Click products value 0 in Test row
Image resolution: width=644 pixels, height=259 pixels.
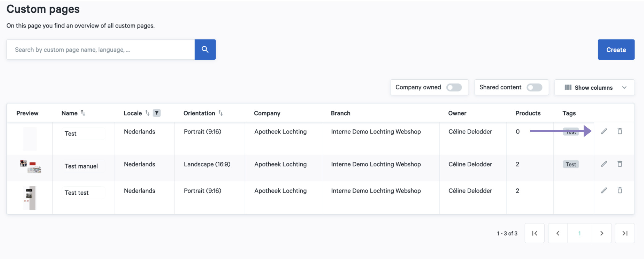tap(517, 132)
